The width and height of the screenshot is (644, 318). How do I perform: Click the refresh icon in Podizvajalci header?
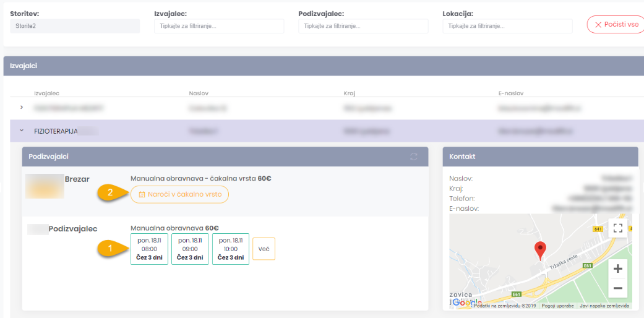414,157
